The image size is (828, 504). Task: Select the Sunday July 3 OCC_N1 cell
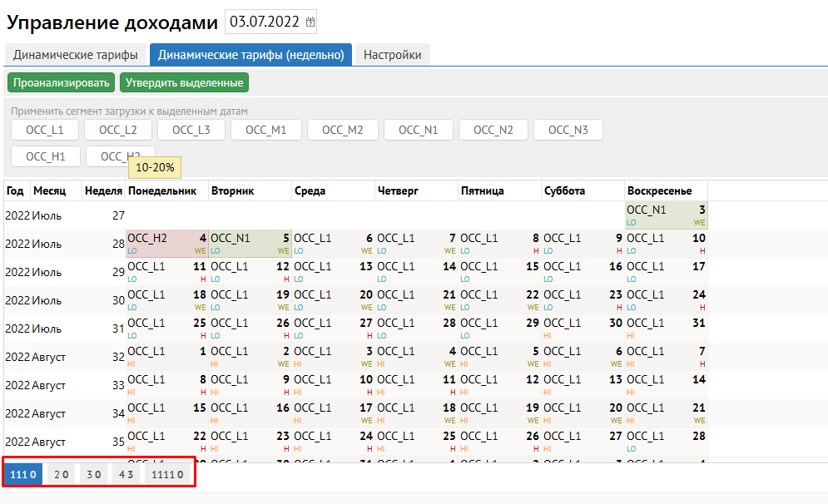coord(666,215)
